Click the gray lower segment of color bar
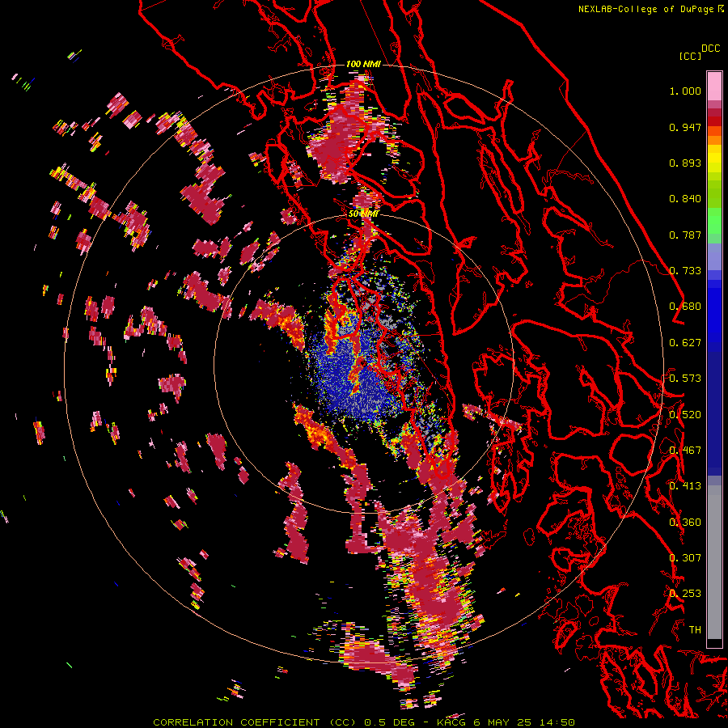 714,562
